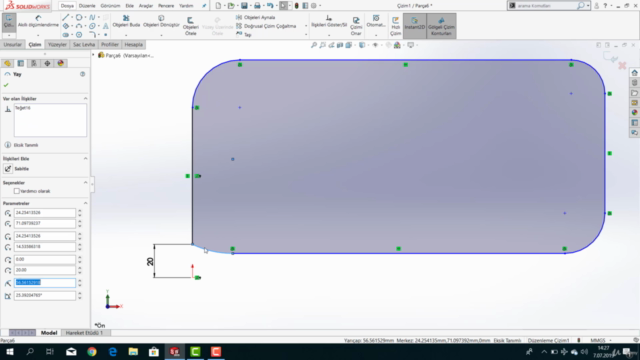Open the Display manager appearance tab icon
This screenshot has height=360, width=640.
coord(61,63)
